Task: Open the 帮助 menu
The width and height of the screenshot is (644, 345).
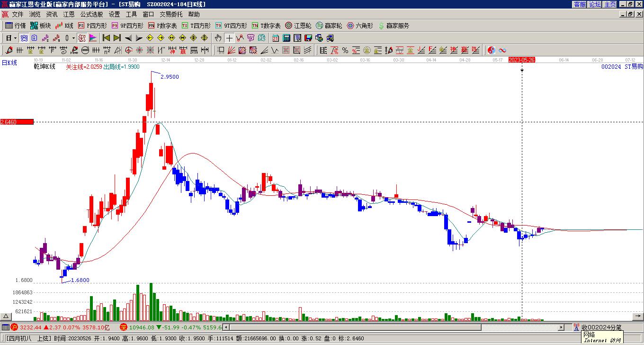Action: click(x=194, y=15)
